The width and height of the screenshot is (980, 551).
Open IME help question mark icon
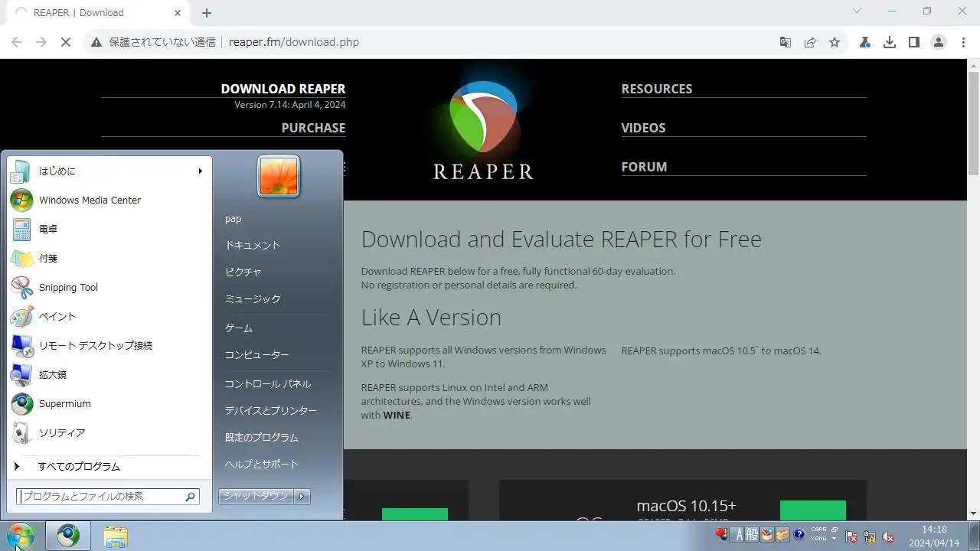[x=799, y=534]
